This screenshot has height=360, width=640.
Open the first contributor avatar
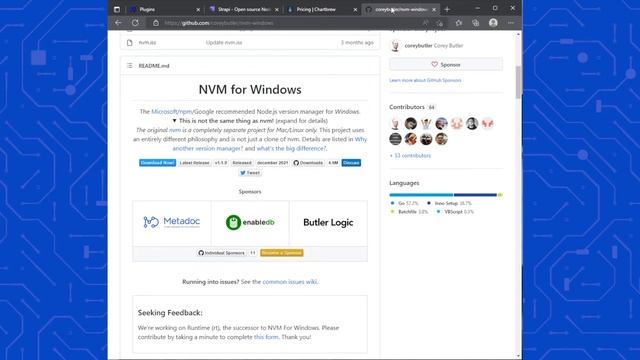395,123
